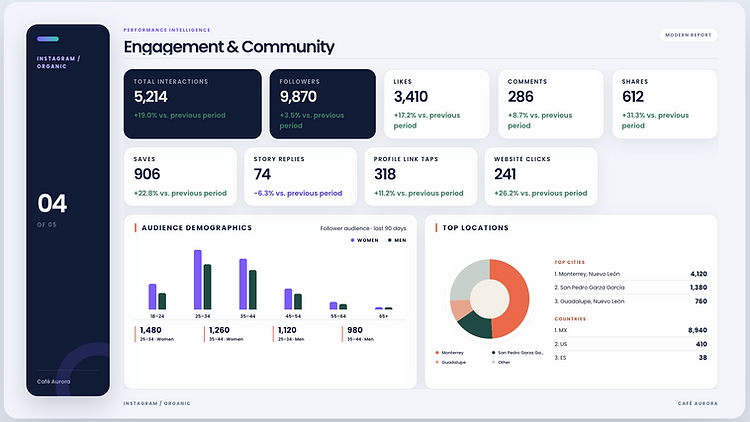The width and height of the screenshot is (750, 422).
Task: Click the 55-64 age group label
Action: click(338, 316)
